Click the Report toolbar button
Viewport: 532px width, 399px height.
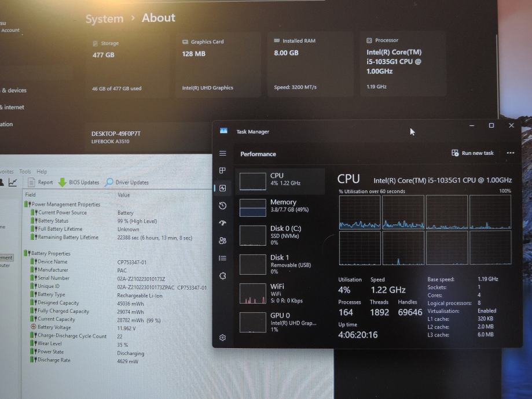41,182
